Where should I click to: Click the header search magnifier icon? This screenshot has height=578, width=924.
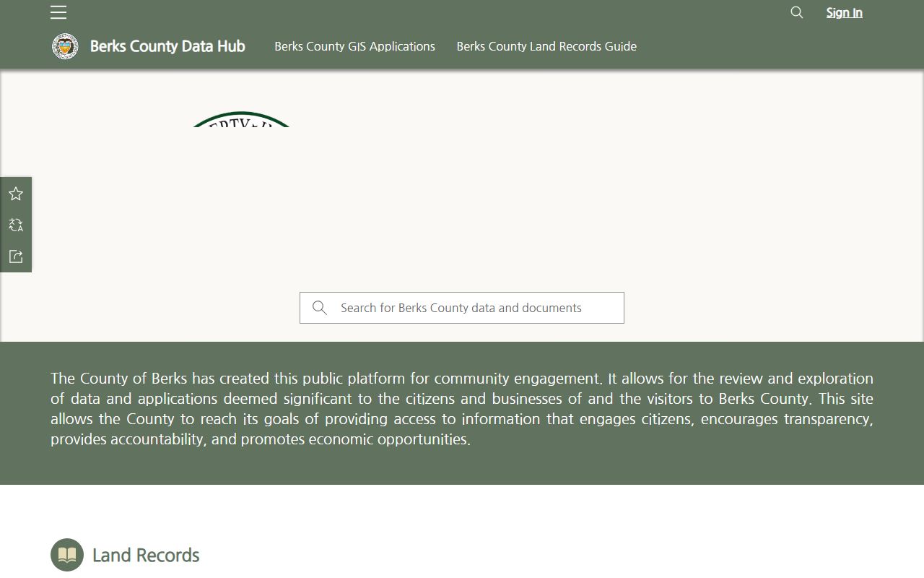(x=797, y=12)
